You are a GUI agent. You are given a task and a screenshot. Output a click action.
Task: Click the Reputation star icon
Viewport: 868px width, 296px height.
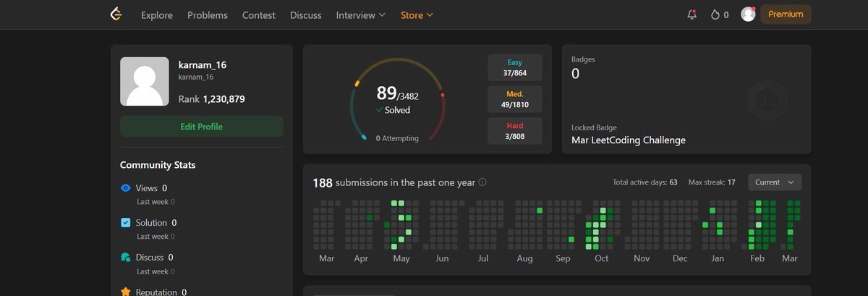click(125, 292)
